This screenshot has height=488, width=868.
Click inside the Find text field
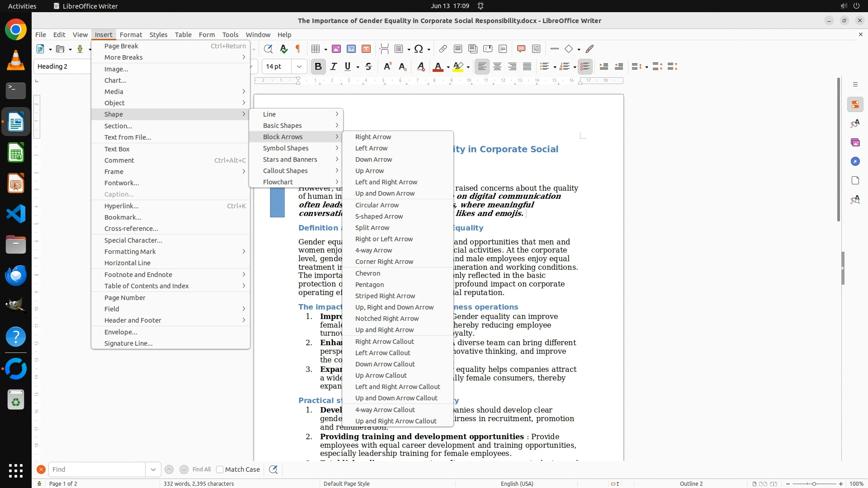tap(97, 469)
